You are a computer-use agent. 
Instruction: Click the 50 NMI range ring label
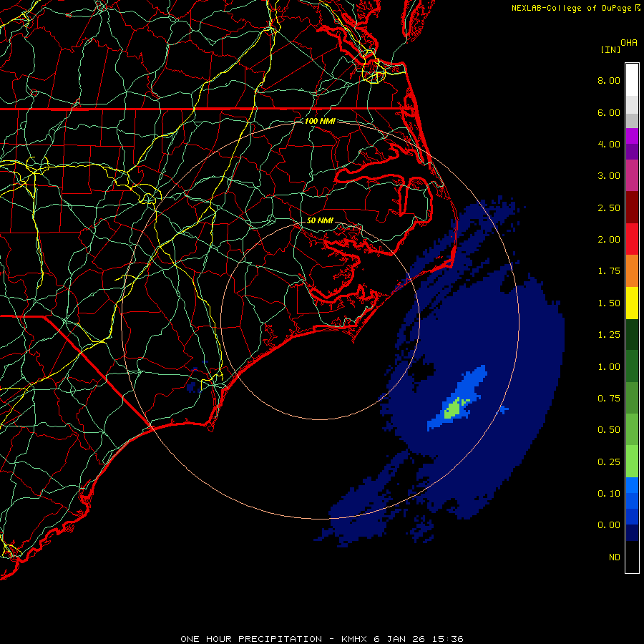[x=320, y=220]
